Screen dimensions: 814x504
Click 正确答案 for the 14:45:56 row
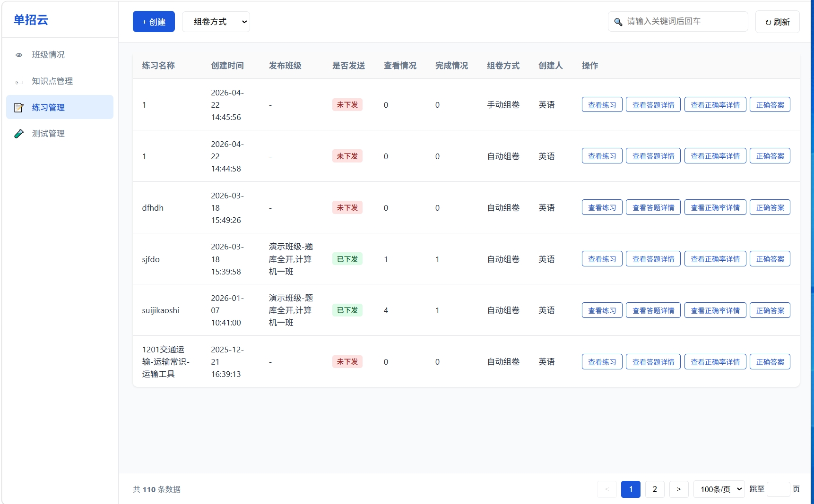[770, 105]
